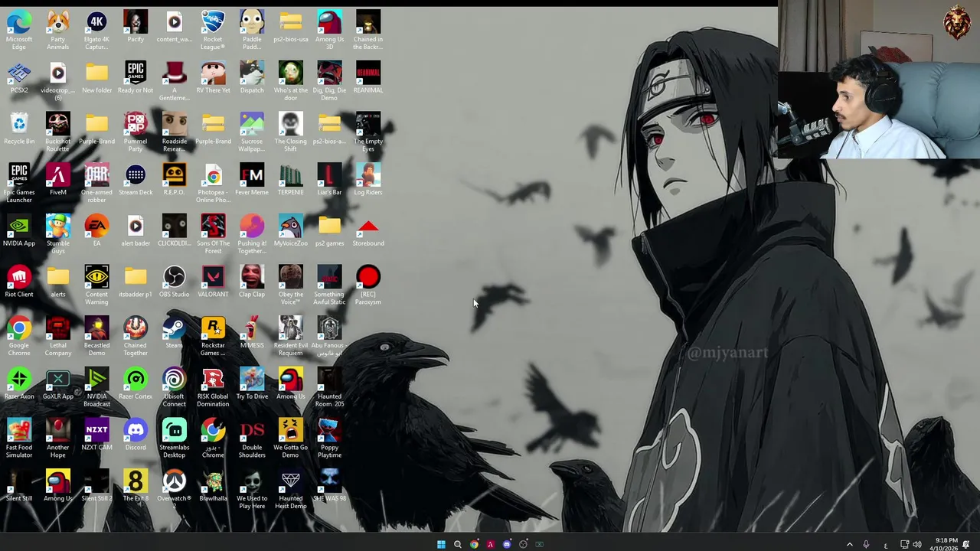The width and height of the screenshot is (980, 551).
Task: Select the Liar's Bar icon
Action: click(329, 180)
